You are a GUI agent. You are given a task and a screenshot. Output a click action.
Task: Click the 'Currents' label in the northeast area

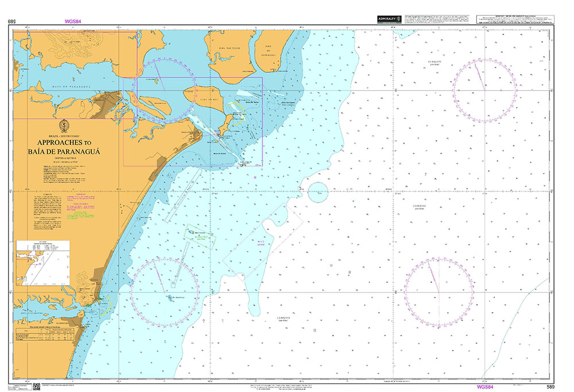(434, 63)
